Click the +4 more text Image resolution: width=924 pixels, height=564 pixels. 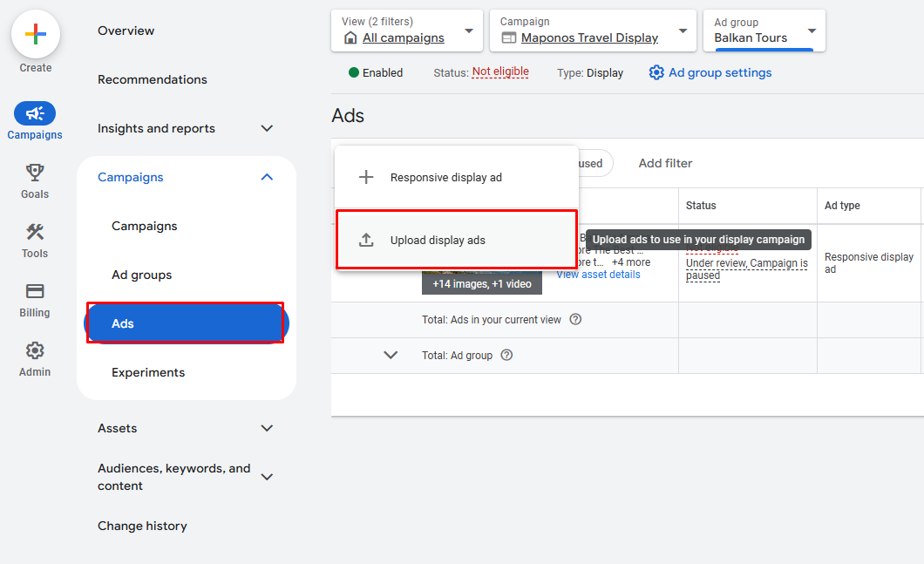[x=630, y=262]
